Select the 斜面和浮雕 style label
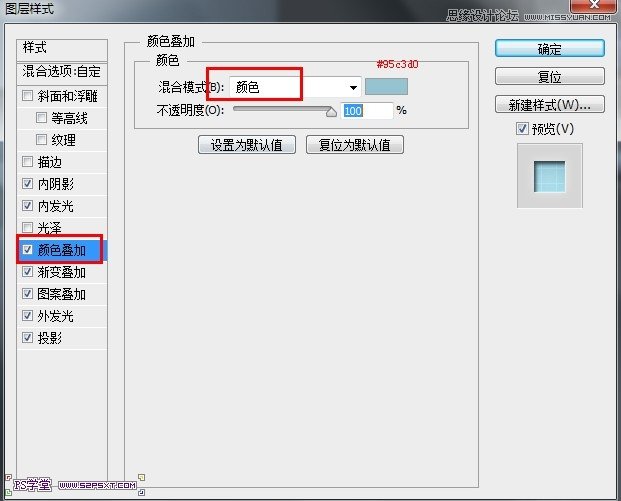Screen dimensions: 621x501 (x=67, y=96)
